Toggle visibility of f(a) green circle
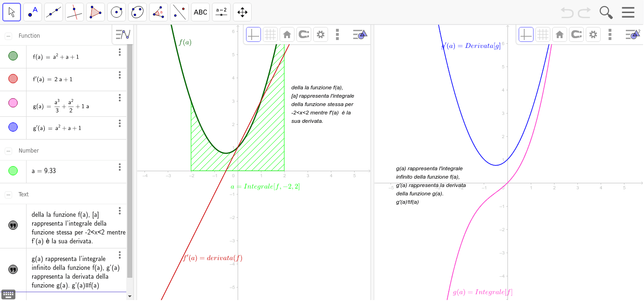This screenshot has height=301, width=644. pos(13,56)
